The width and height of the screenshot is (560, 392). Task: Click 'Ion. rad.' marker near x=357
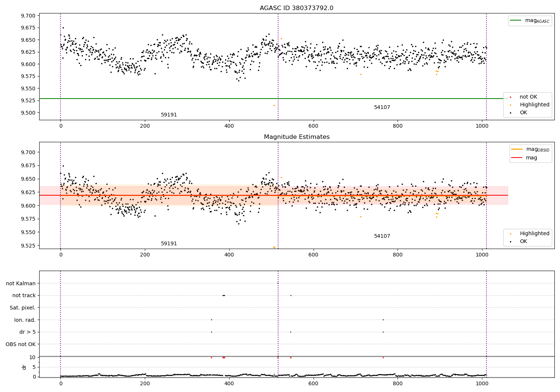coord(211,320)
